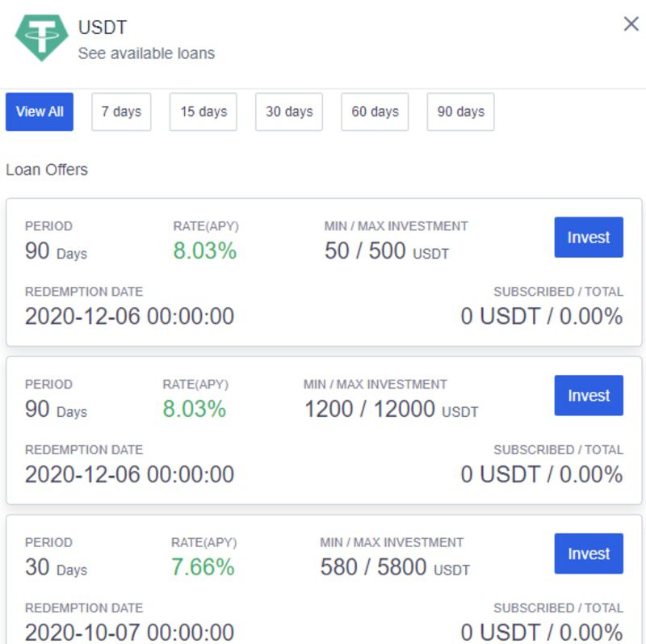Image resolution: width=646 pixels, height=644 pixels.
Task: Click the green USDT Tether logo
Action: pyautogui.click(x=42, y=38)
